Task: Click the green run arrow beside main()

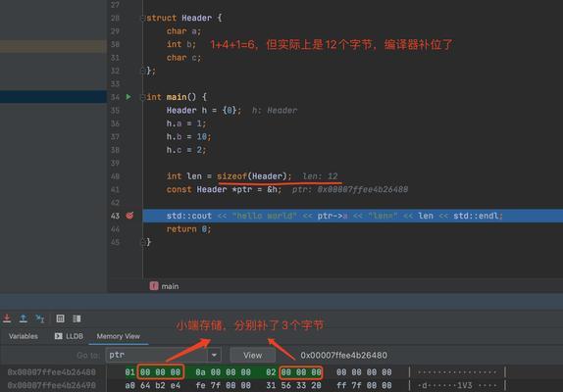Action: pos(128,97)
